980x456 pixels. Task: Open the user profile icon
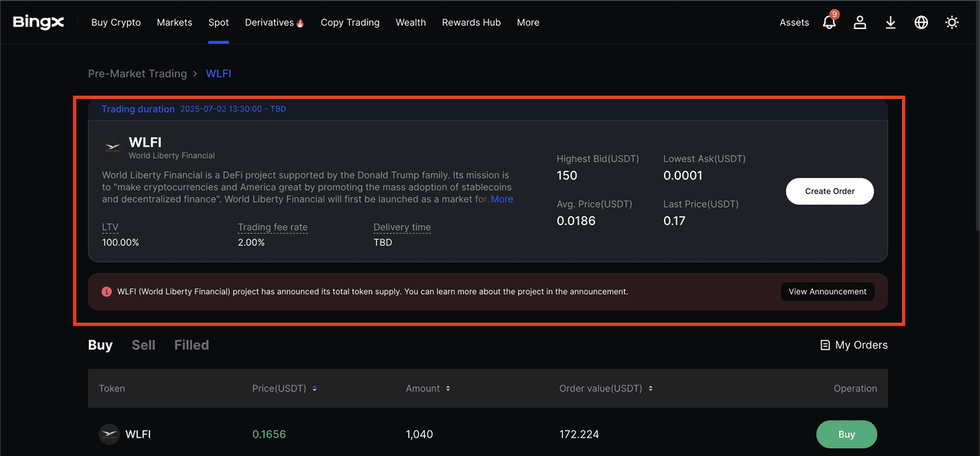pos(860,22)
